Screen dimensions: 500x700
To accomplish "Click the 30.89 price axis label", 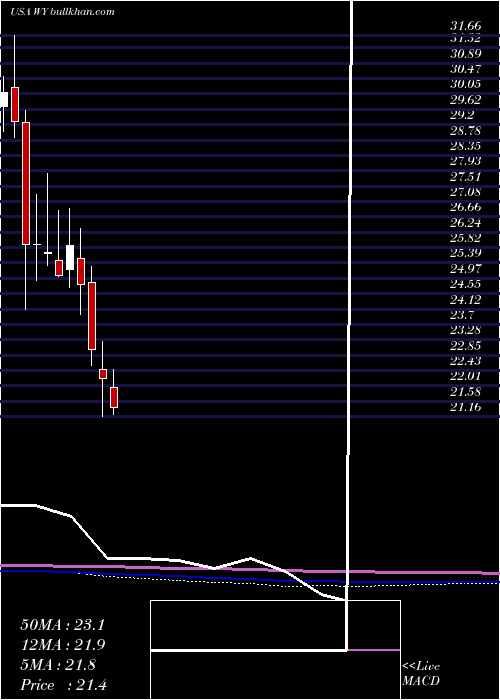I will (465, 54).
